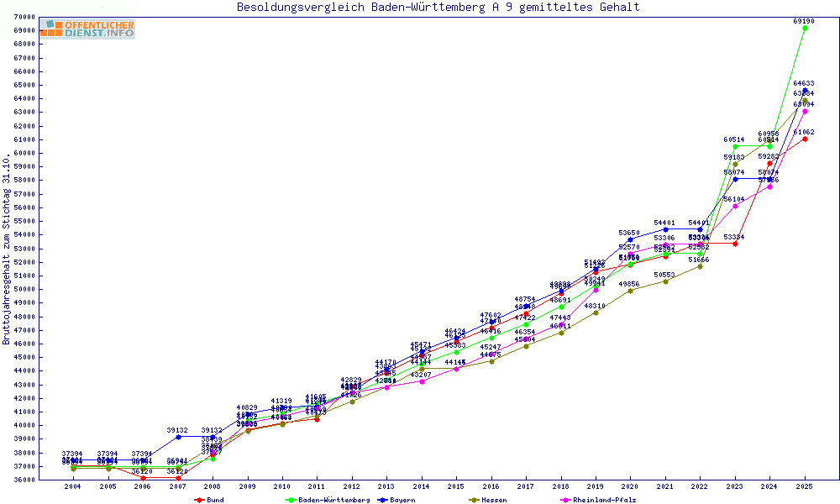Click the red Bund legend marker
The width and height of the screenshot is (840, 504).
(x=199, y=500)
